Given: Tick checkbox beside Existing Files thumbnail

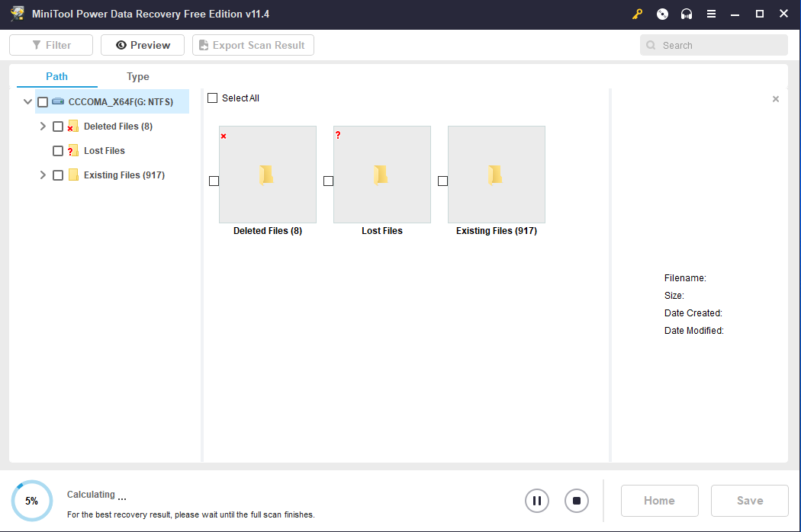Looking at the screenshot, I should (x=443, y=181).
